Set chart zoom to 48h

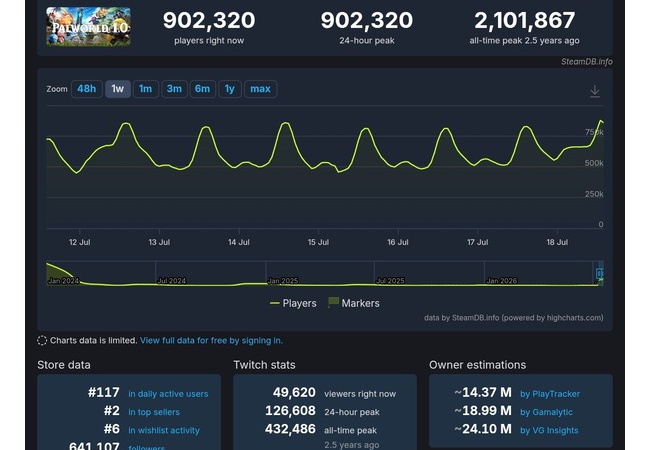[87, 89]
